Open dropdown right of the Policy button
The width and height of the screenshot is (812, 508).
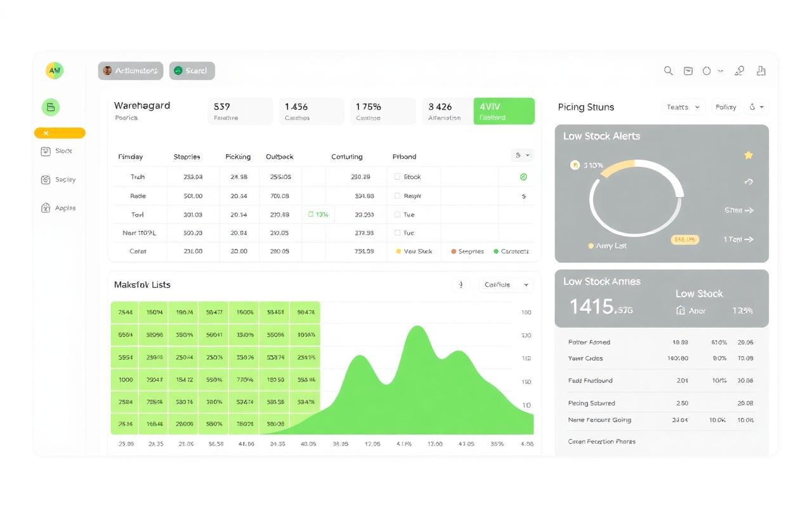click(757, 107)
